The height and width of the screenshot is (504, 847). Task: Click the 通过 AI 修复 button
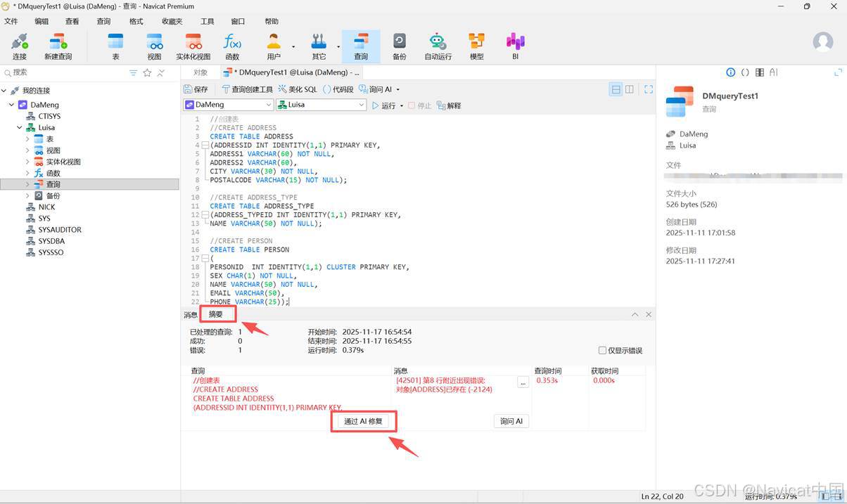[364, 421]
